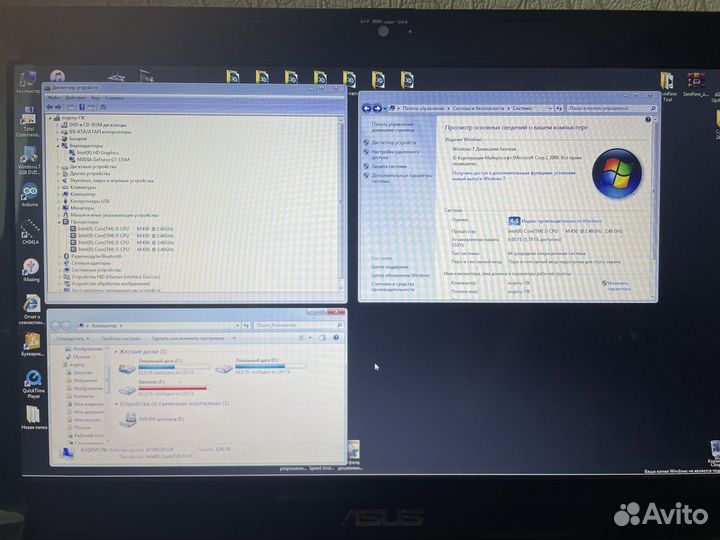The width and height of the screenshot is (720, 540).
Task: Open the Новая папка desktop folder
Action: pyautogui.click(x=34, y=417)
